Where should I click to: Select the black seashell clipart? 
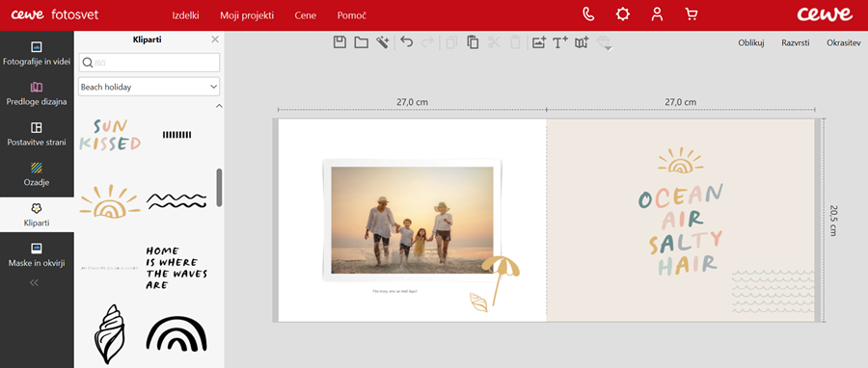pyautogui.click(x=110, y=333)
